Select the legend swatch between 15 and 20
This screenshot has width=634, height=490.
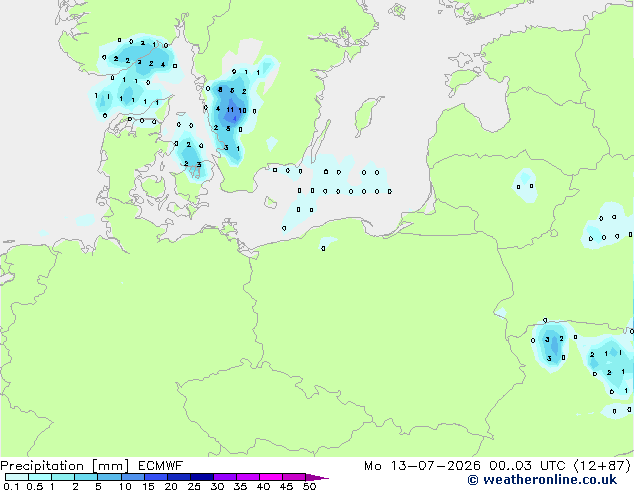click(x=156, y=477)
